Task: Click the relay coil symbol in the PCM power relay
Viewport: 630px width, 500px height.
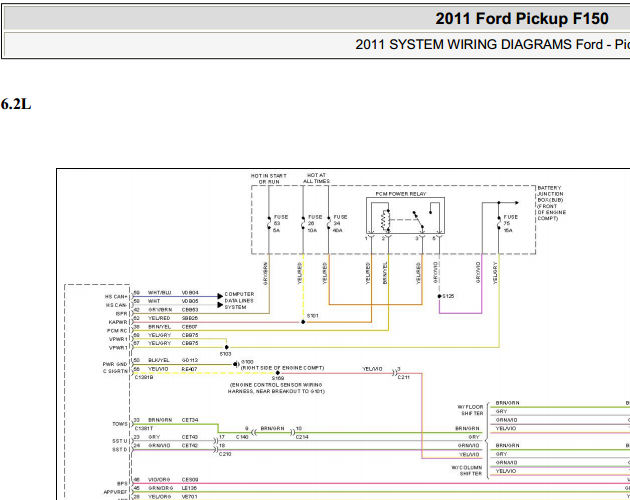Action: point(385,220)
